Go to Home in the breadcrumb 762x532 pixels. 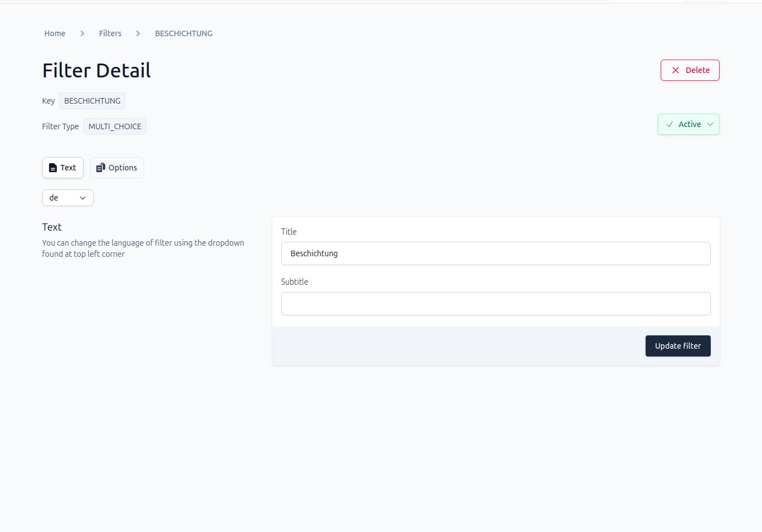(x=55, y=33)
